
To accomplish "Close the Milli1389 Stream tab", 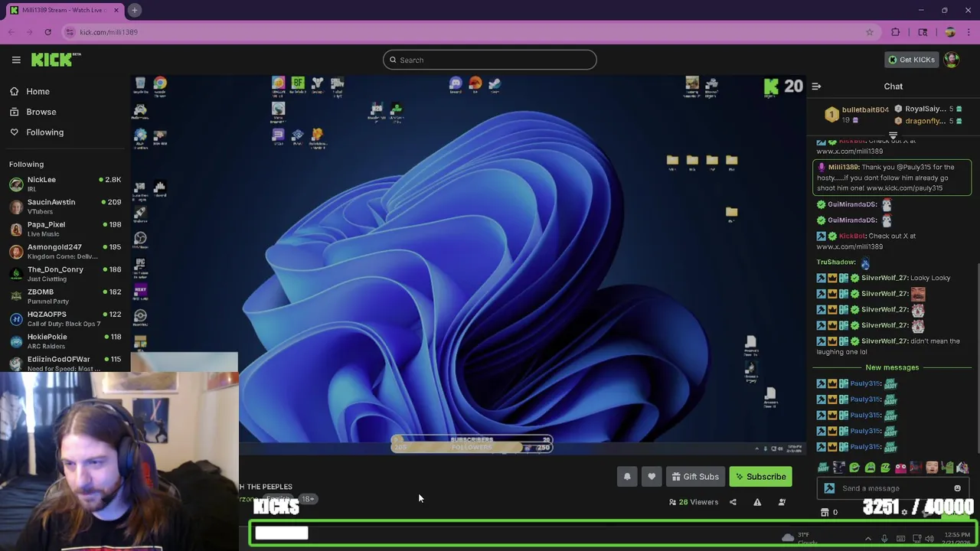I will click(x=116, y=10).
